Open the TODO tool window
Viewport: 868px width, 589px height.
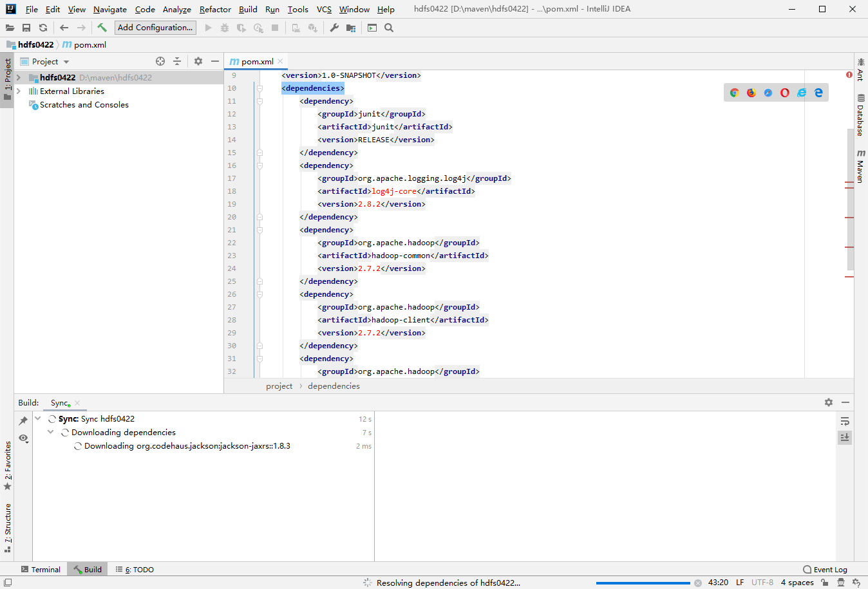coord(135,570)
